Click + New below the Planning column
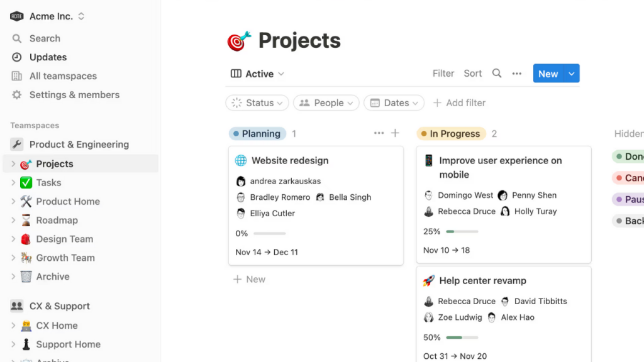The width and height of the screenshot is (644, 362). click(x=249, y=280)
